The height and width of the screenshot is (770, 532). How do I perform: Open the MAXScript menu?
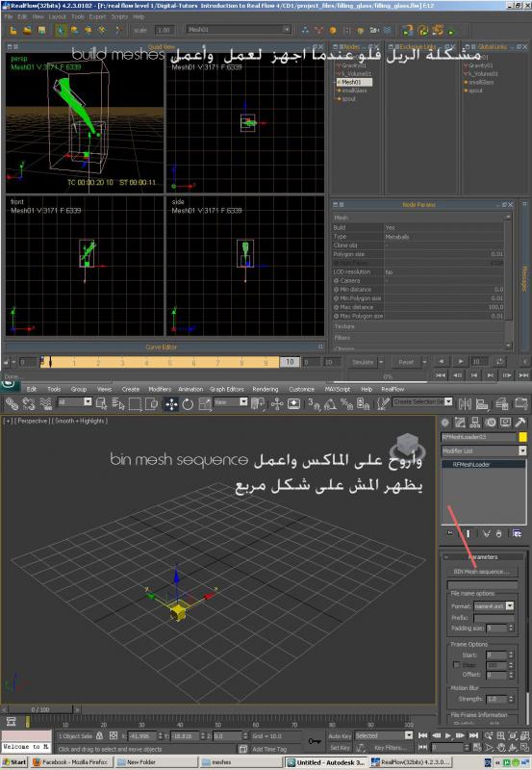pos(337,389)
